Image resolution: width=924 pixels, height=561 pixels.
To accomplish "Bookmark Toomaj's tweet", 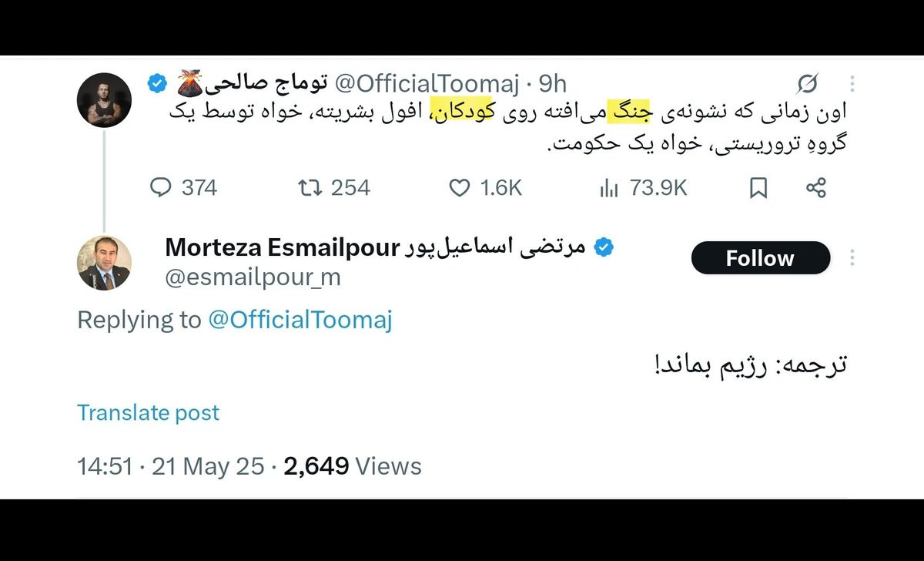I will click(x=758, y=187).
